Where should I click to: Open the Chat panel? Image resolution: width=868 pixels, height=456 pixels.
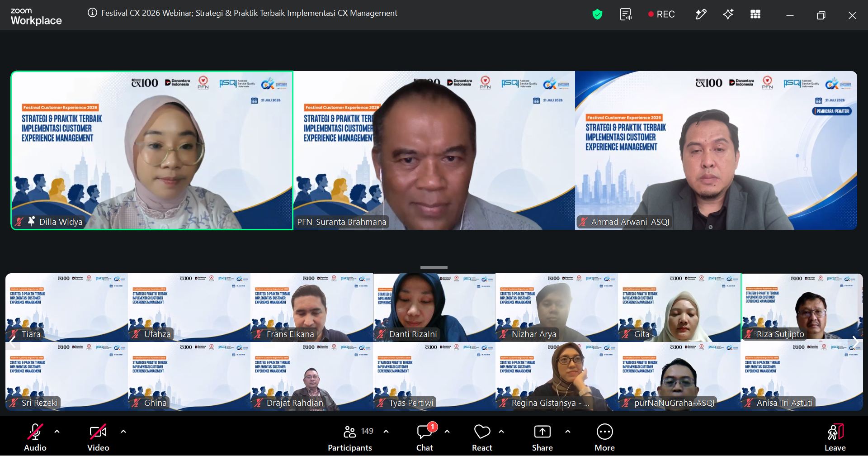pos(425,437)
